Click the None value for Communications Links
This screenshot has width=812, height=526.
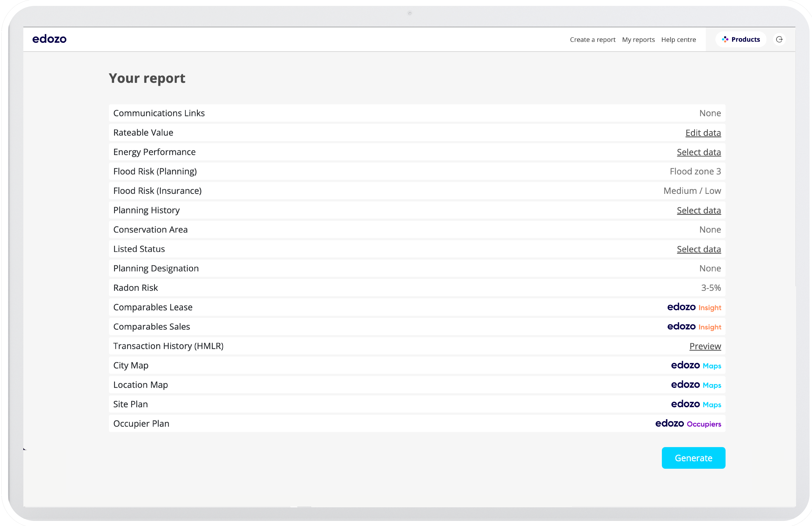[710, 113]
